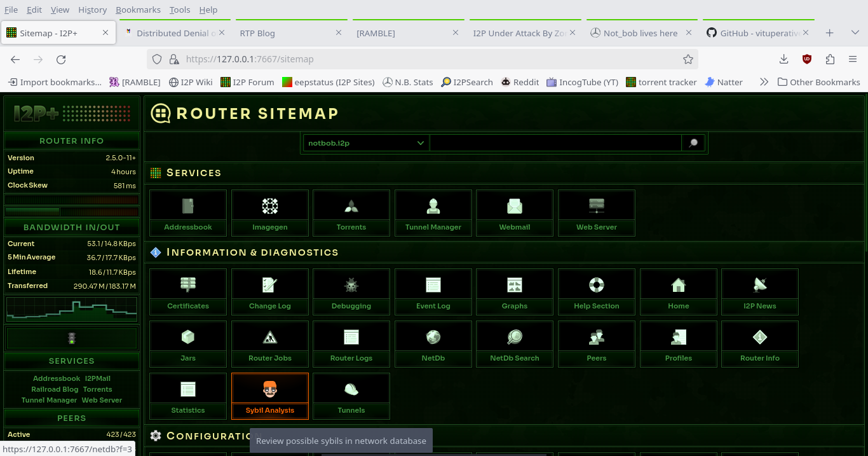The height and width of the screenshot is (456, 868).
Task: Open the Jars tile
Action: click(188, 344)
